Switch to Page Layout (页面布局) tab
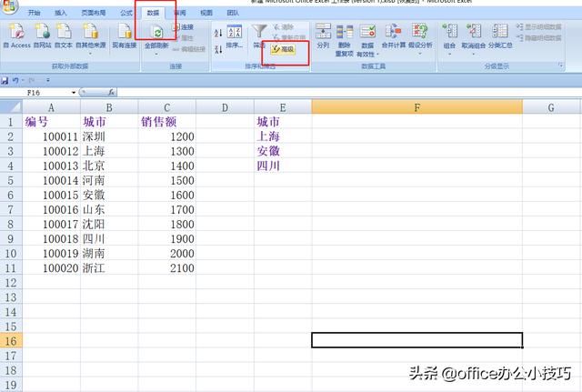The width and height of the screenshot is (582, 392). pos(93,13)
